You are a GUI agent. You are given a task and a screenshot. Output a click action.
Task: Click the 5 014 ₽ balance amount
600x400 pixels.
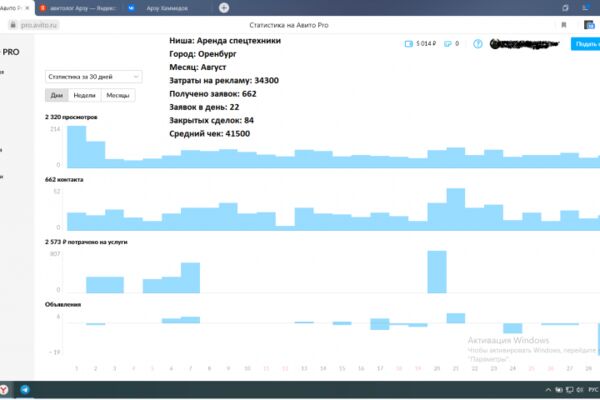pyautogui.click(x=426, y=44)
